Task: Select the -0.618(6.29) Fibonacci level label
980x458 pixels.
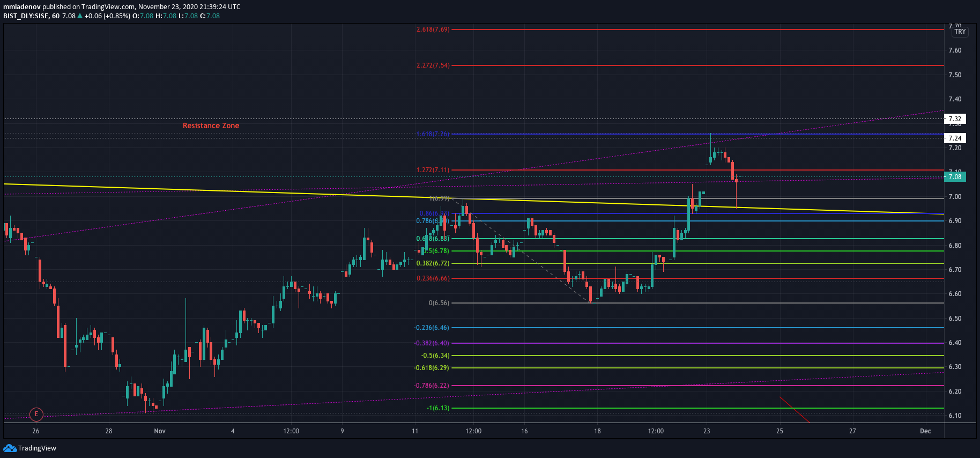Action: [x=432, y=368]
